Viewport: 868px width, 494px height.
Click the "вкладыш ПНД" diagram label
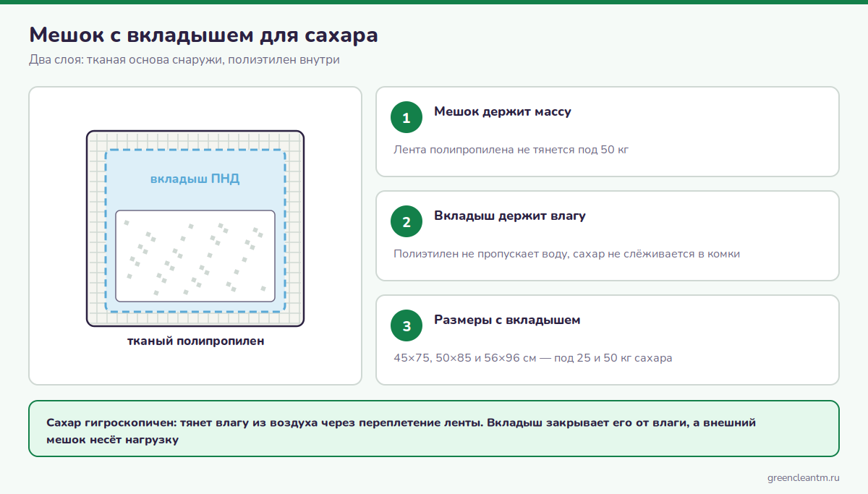tap(195, 179)
